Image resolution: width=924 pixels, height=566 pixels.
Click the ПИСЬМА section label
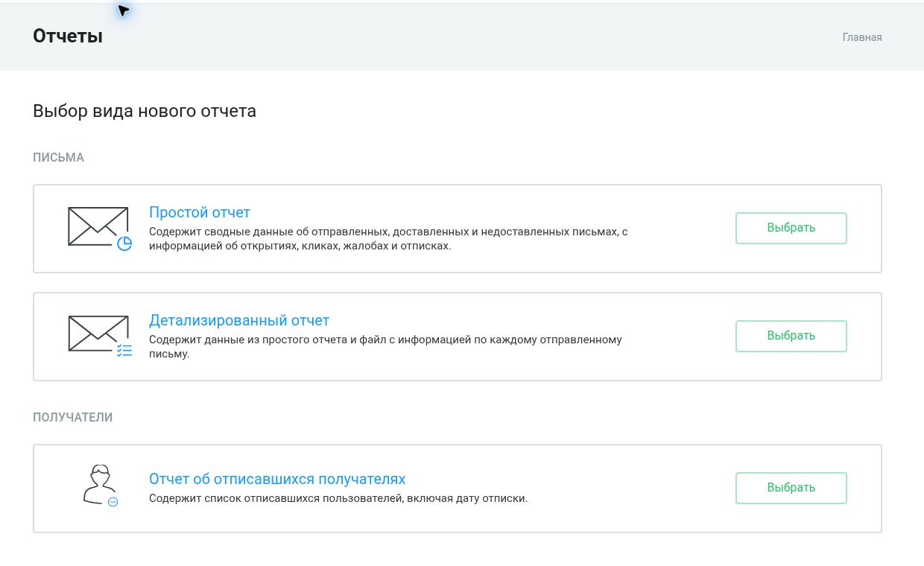pyautogui.click(x=58, y=158)
